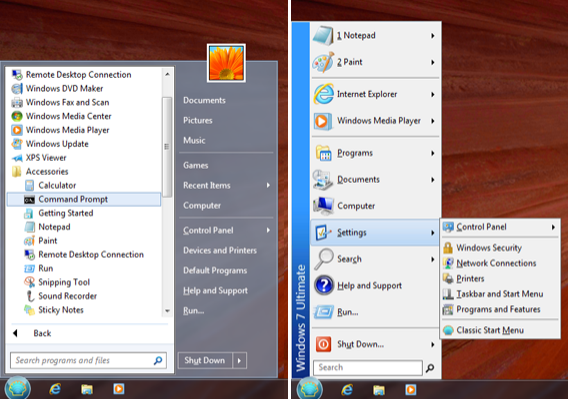Click Windows Security padlock icon

point(448,248)
